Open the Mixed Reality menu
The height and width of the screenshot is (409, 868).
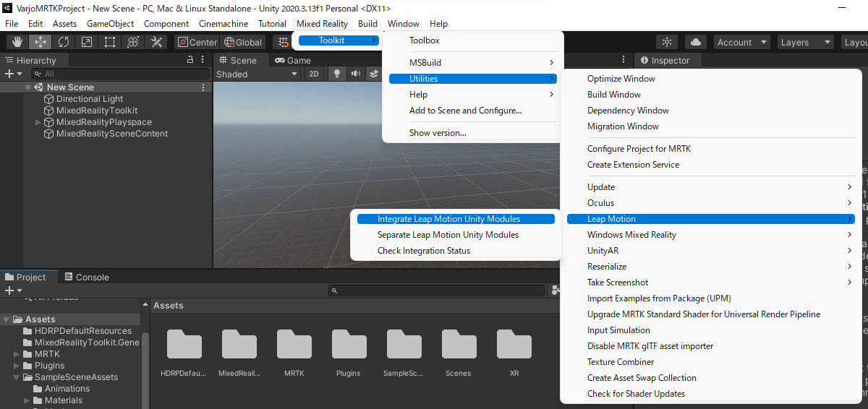(x=322, y=23)
